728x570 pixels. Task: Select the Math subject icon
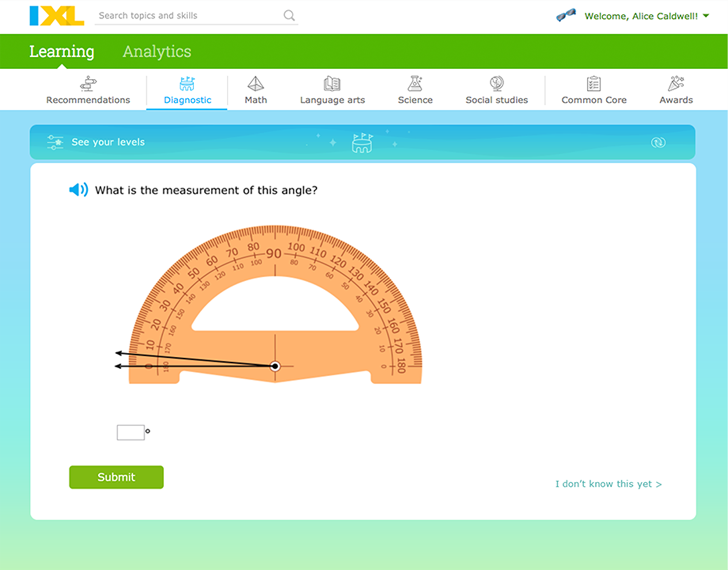[x=256, y=84]
